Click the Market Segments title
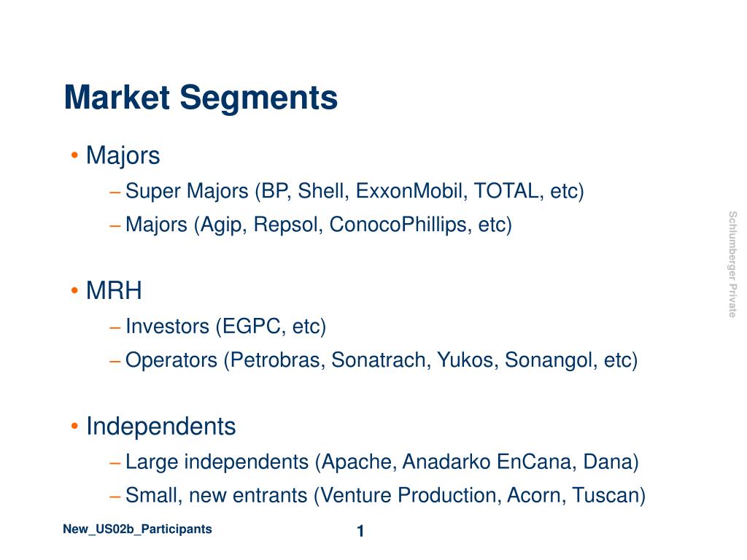 coord(201,98)
